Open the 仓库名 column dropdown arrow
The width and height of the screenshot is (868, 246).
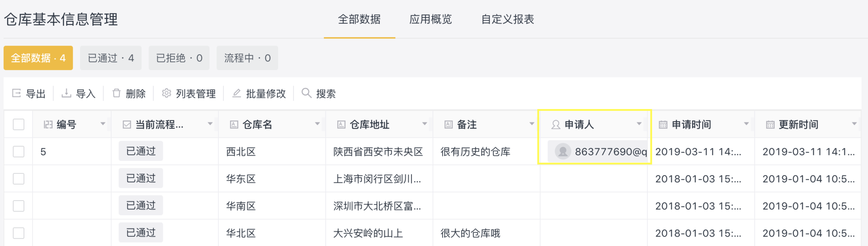pos(317,124)
